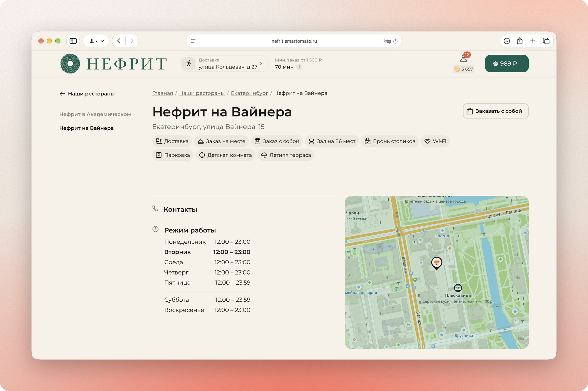
Task: Click the nefrit.smartomato.ru address field
Action: pyautogui.click(x=294, y=41)
